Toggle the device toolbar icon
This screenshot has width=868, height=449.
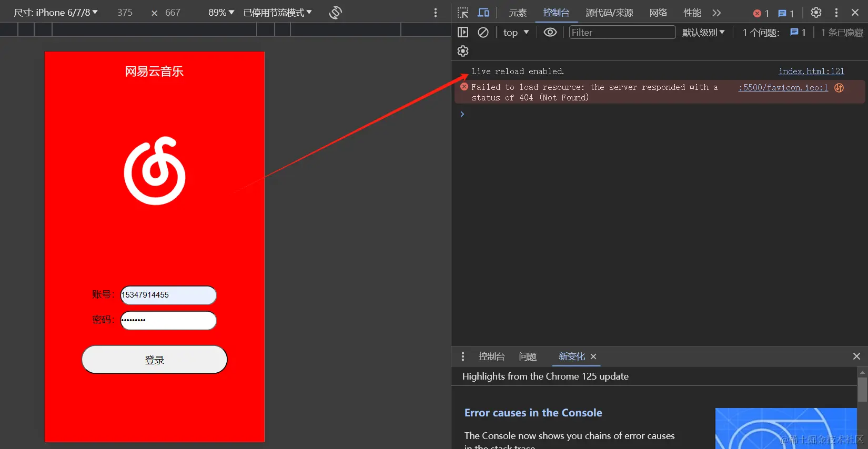[x=483, y=13]
